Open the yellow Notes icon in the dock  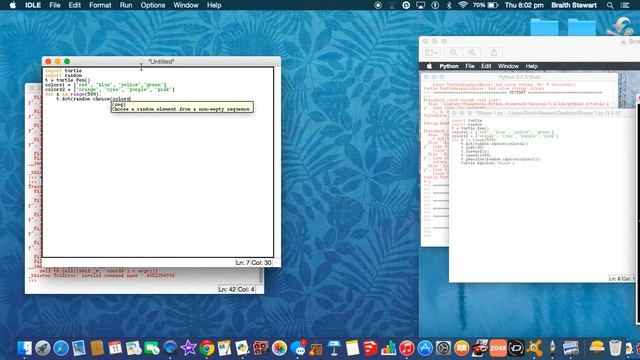[x=352, y=348]
